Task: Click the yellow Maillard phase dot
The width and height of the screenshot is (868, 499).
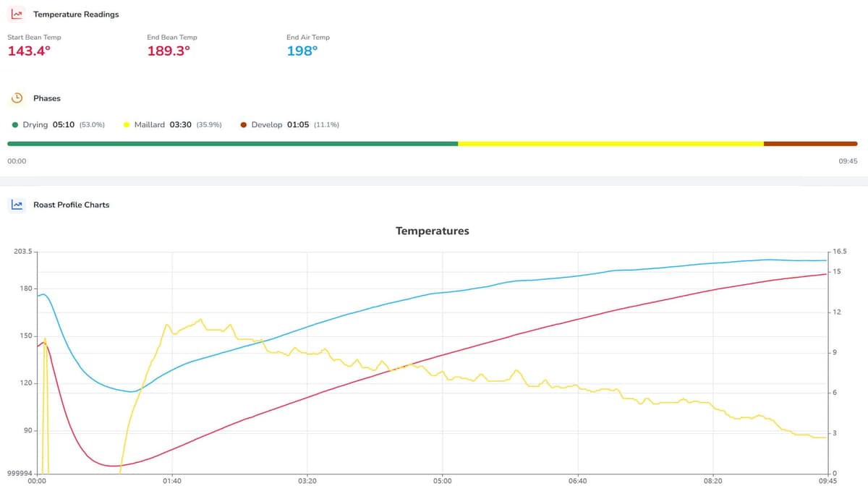Action: 127,124
